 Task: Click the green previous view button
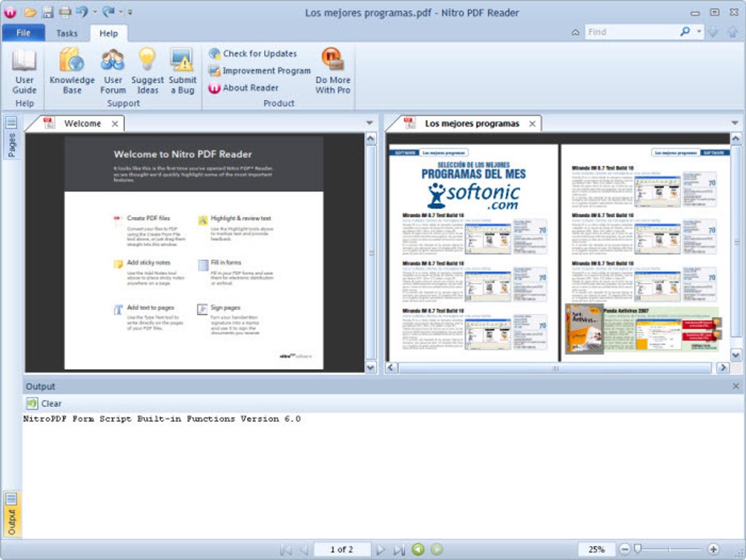pos(418,549)
